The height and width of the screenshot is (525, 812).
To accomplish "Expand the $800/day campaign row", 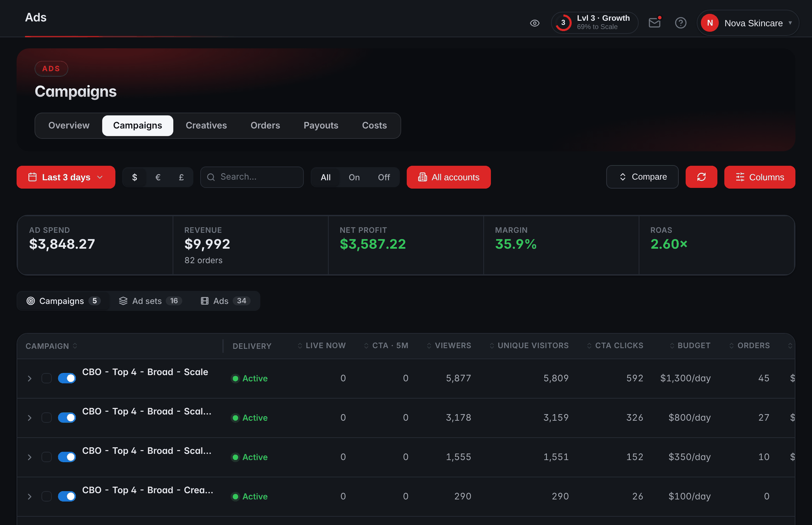I will pos(30,418).
